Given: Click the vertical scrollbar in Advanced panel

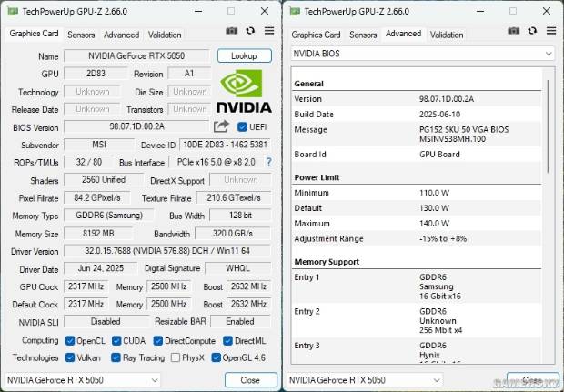Looking at the screenshot, I should coord(548,126).
